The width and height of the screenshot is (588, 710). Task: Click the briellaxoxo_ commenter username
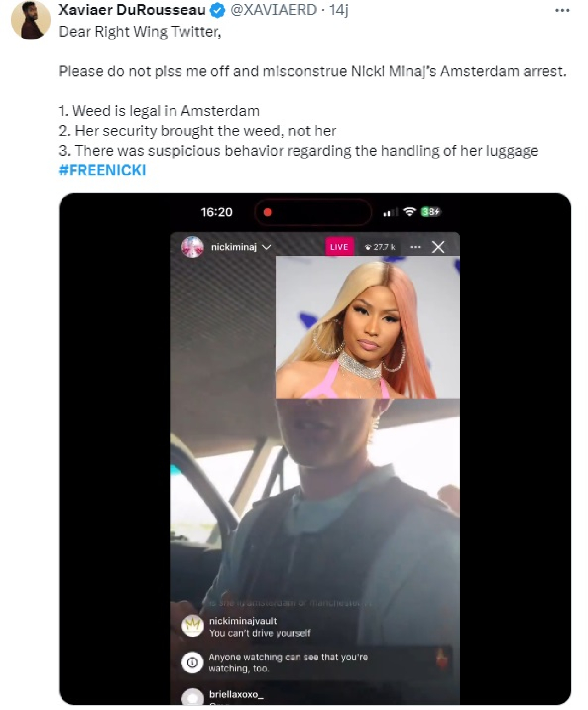click(236, 694)
